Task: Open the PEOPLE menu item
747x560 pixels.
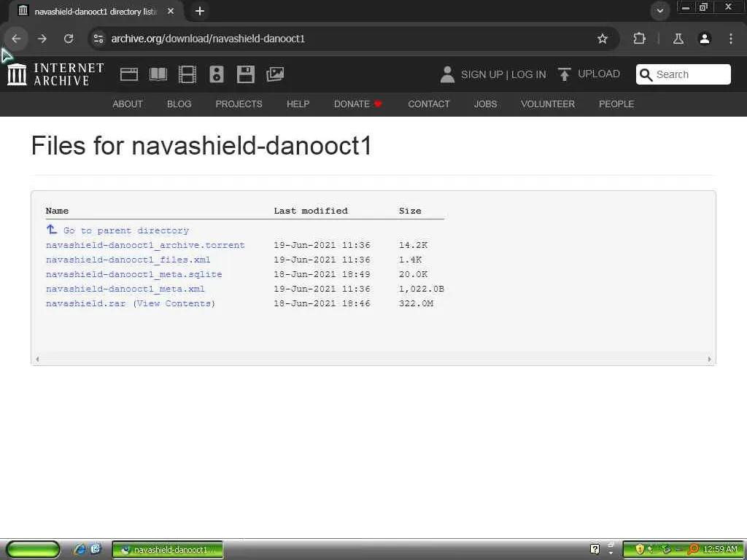Action: tap(616, 104)
